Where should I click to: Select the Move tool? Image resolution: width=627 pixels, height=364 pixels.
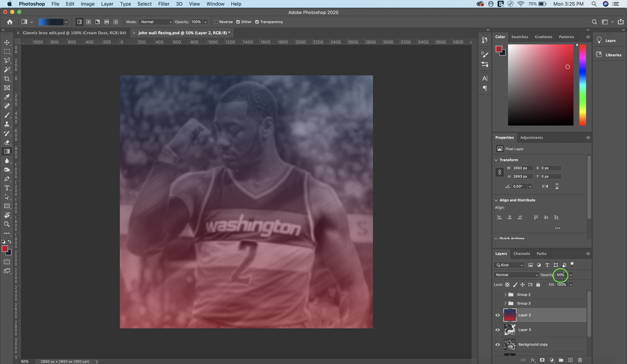point(7,42)
